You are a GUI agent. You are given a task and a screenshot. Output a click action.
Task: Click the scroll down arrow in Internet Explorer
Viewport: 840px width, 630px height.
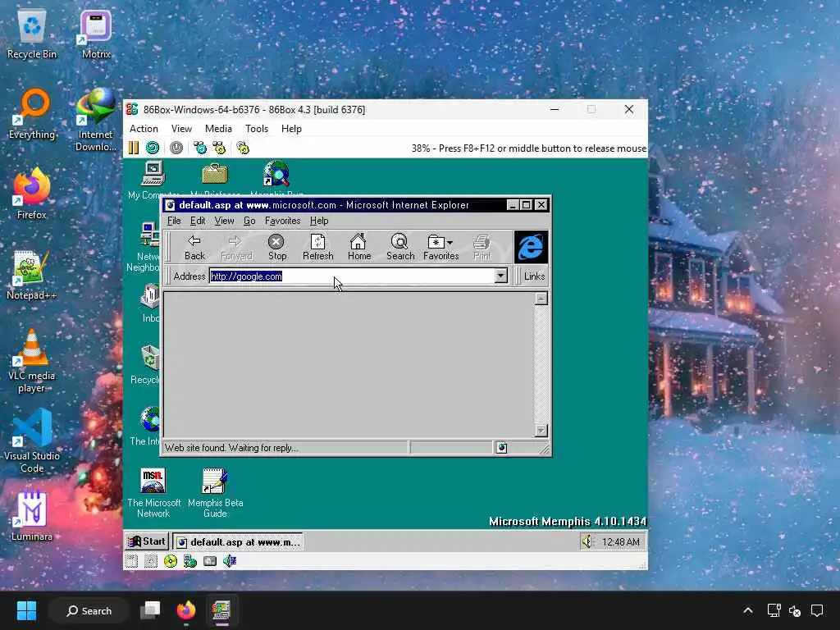pyautogui.click(x=541, y=430)
